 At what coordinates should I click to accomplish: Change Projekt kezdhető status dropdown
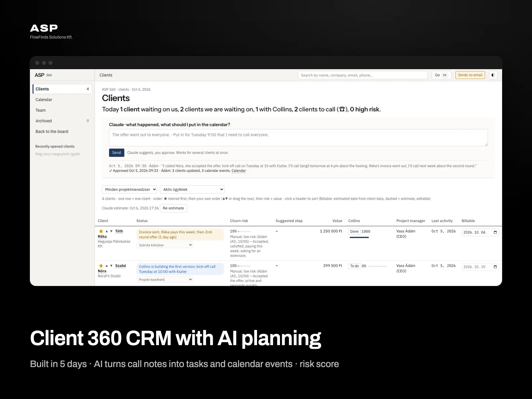coord(165,280)
